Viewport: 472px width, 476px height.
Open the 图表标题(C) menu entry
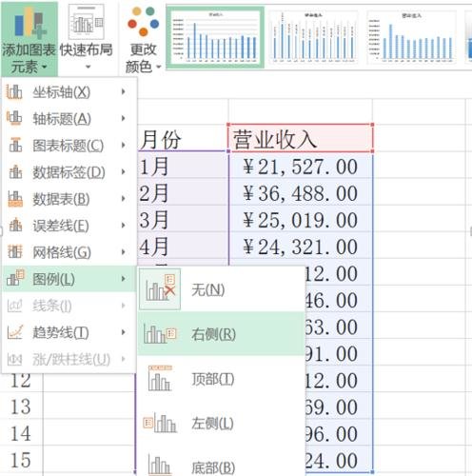coord(69,146)
